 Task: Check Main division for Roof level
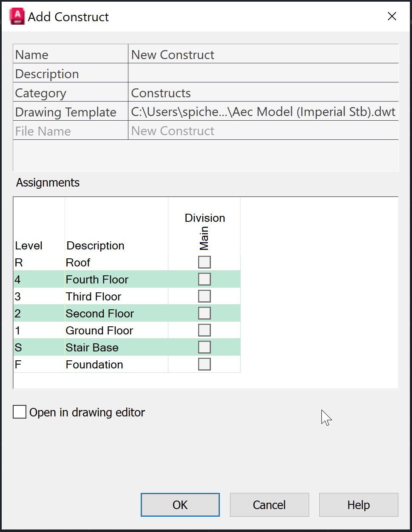tap(205, 262)
